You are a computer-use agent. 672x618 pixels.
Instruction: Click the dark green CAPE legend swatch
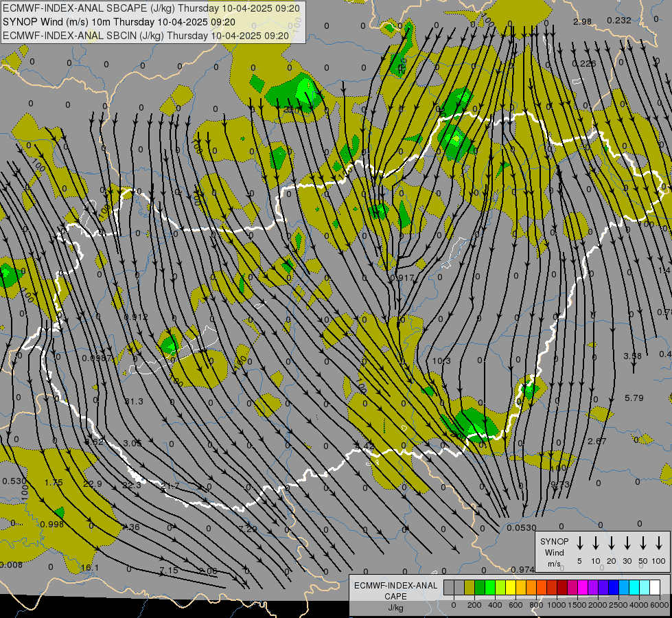pos(480,588)
